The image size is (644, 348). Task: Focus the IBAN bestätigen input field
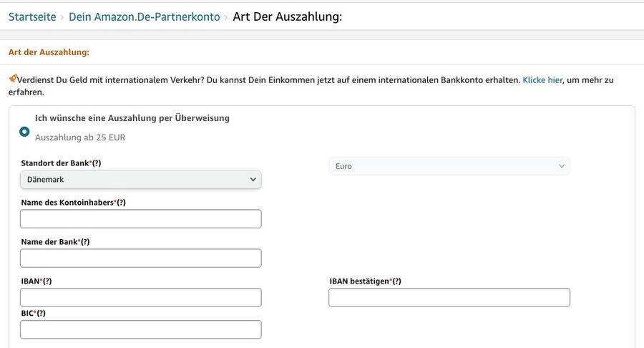(x=449, y=298)
